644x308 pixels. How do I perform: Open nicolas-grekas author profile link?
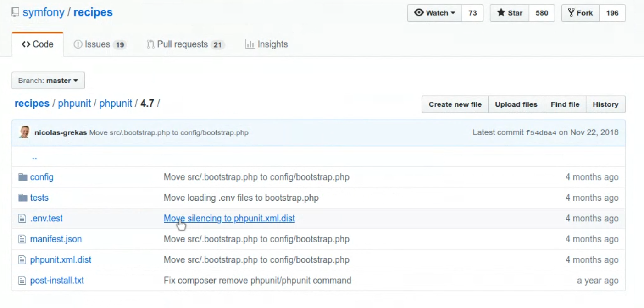click(x=61, y=132)
